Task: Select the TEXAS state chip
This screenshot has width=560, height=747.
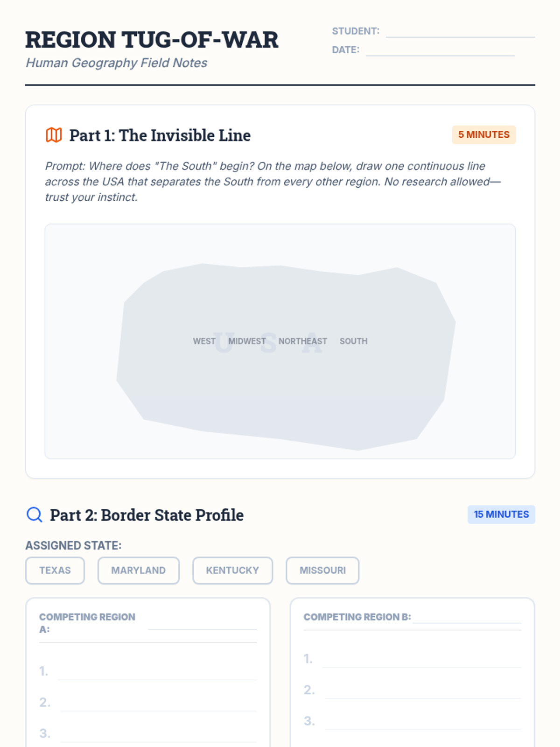Action: click(55, 571)
